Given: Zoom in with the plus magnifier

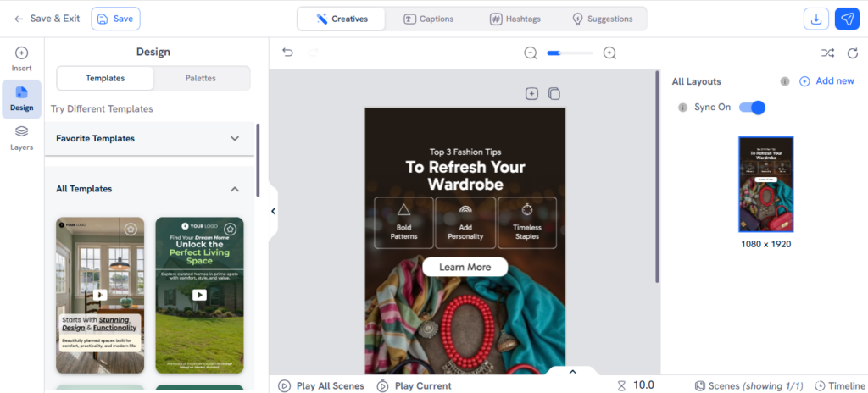Looking at the screenshot, I should pyautogui.click(x=609, y=53).
